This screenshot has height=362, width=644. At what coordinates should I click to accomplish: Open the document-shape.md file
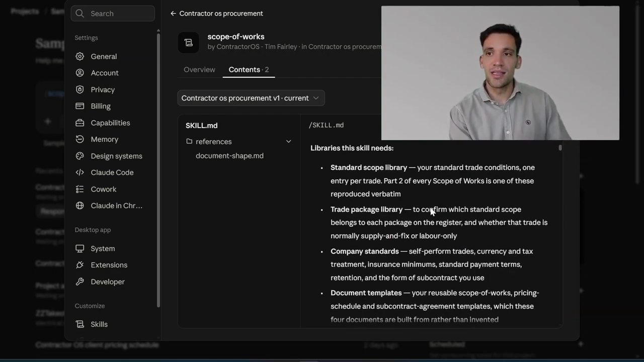(229, 156)
